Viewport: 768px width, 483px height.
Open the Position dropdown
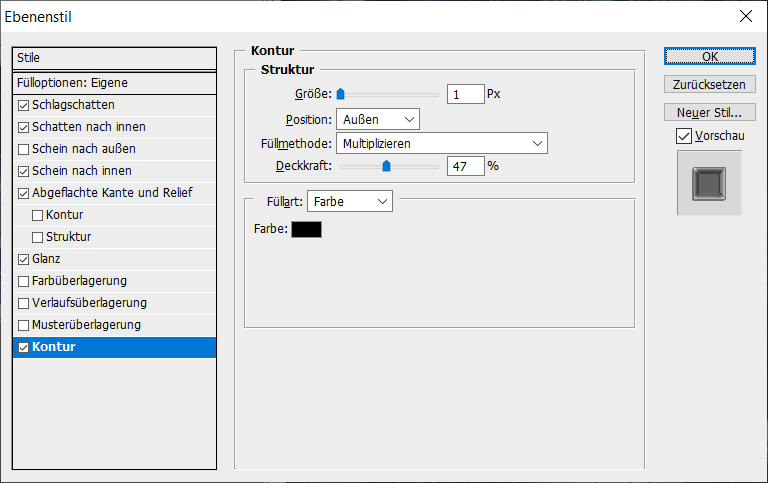pyautogui.click(x=377, y=119)
